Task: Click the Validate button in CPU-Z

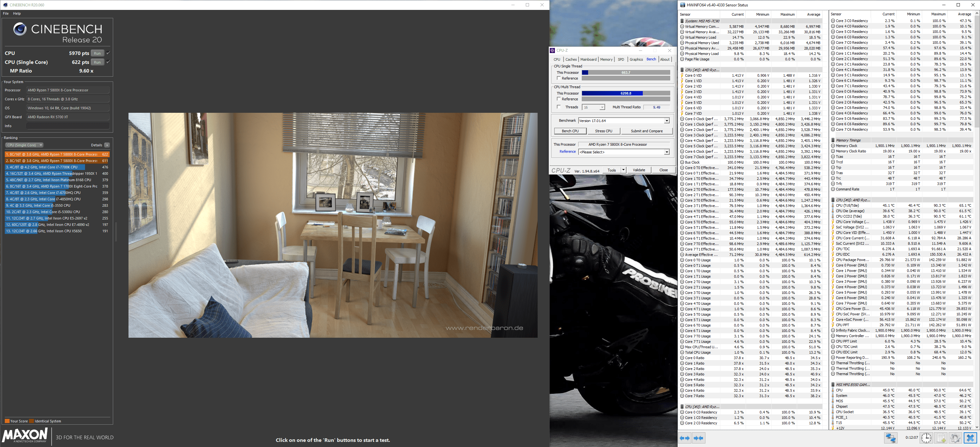Action: click(x=639, y=170)
